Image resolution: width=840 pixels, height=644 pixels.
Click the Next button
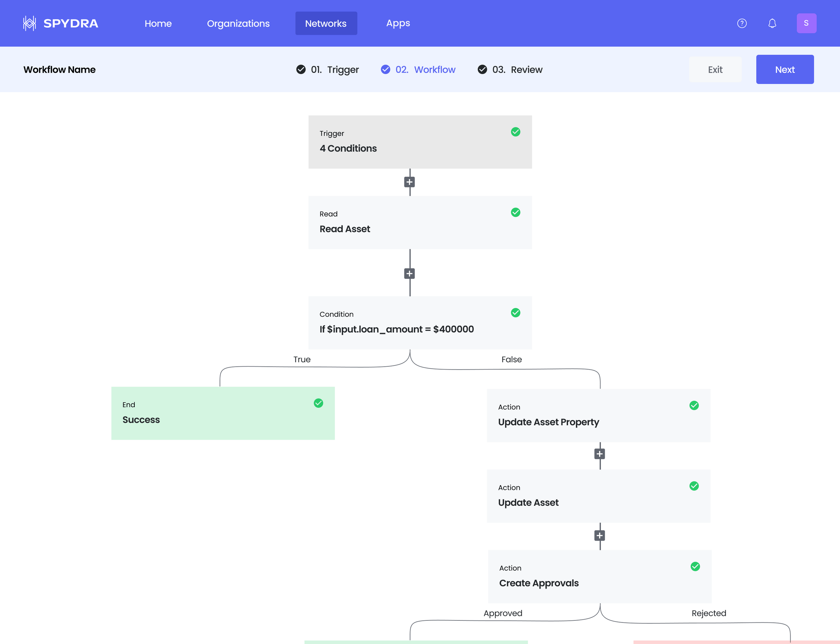tap(785, 69)
